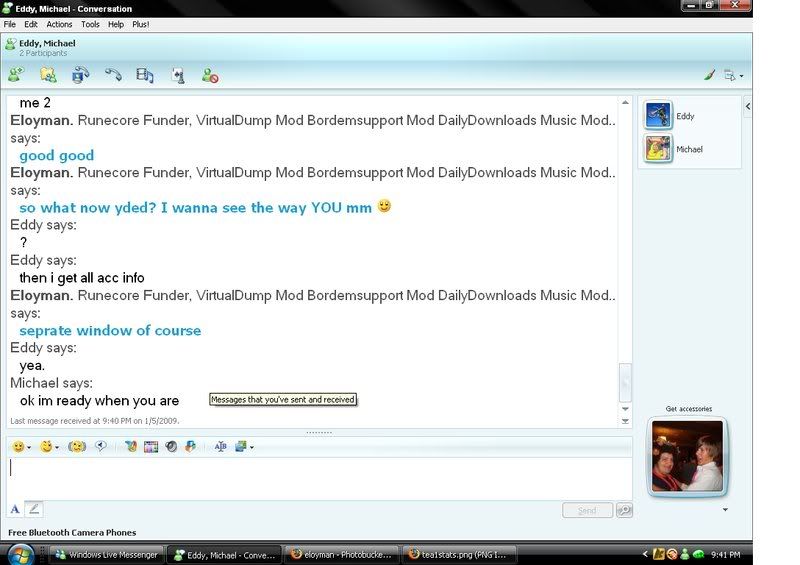Open the share files folder icon
The height and width of the screenshot is (565, 800).
(48, 76)
